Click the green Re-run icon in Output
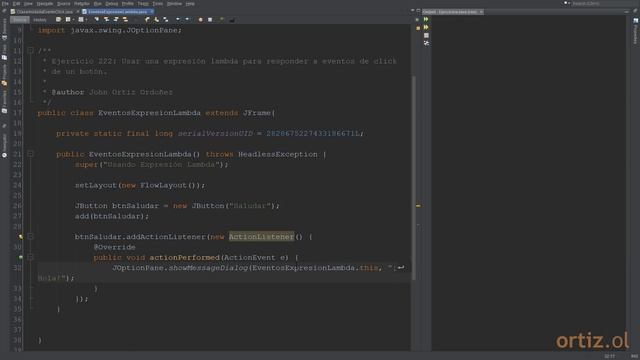This screenshot has width=640, height=360. (426, 19)
